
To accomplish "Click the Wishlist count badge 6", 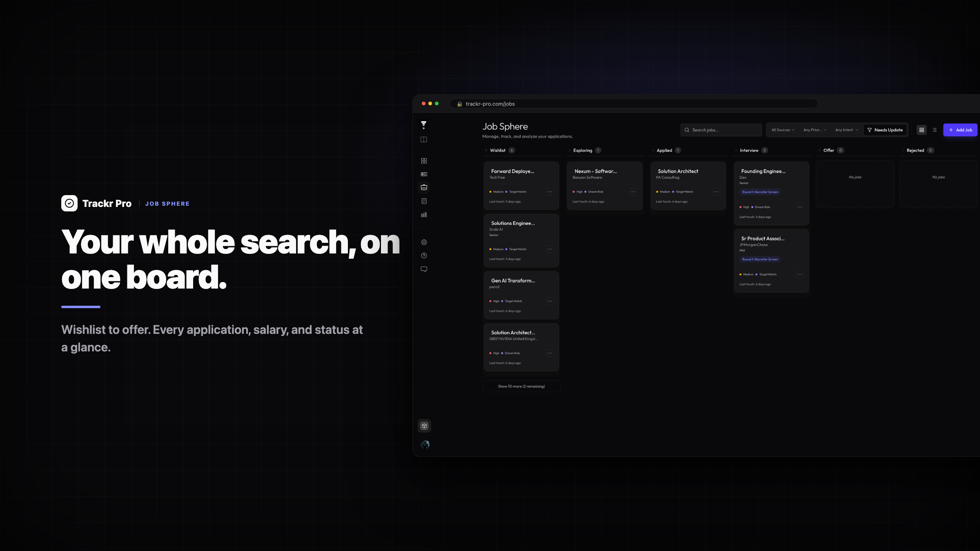I will (x=512, y=150).
